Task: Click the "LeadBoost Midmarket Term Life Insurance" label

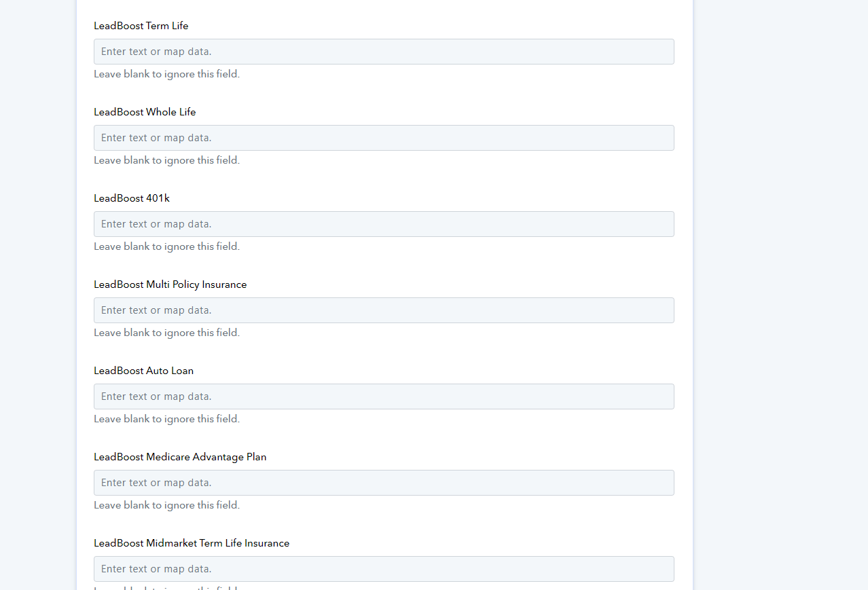Action: 192,543
